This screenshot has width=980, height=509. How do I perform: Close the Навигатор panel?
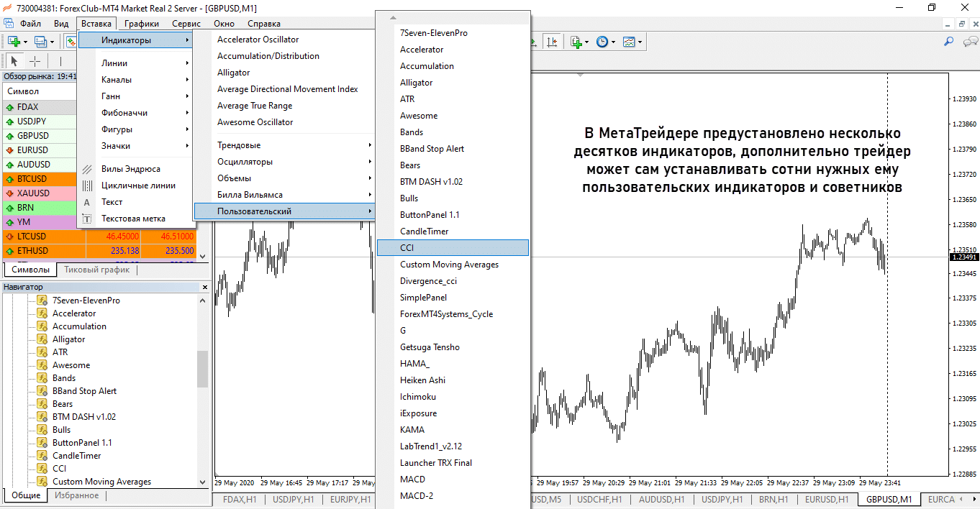click(204, 288)
